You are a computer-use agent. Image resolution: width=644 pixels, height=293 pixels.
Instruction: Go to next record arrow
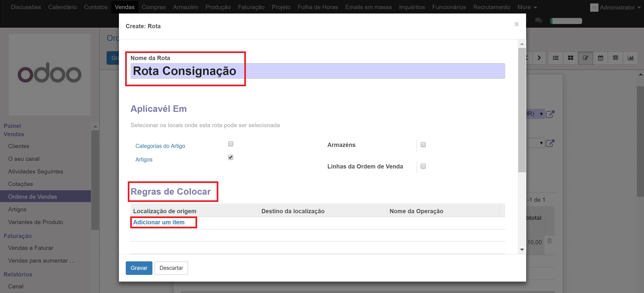(539, 58)
